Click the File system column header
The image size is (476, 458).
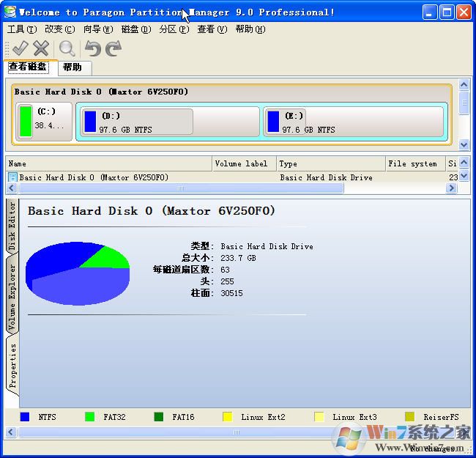pos(413,163)
